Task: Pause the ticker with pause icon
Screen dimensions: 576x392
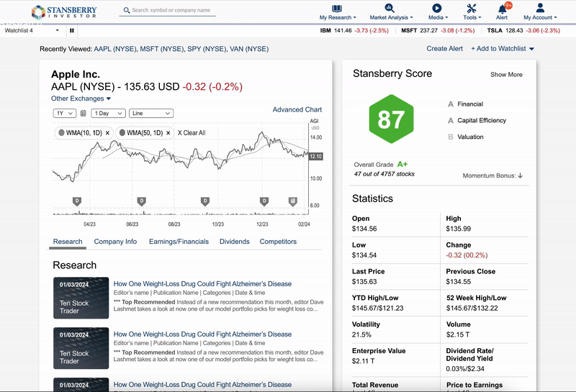Action: (x=71, y=30)
